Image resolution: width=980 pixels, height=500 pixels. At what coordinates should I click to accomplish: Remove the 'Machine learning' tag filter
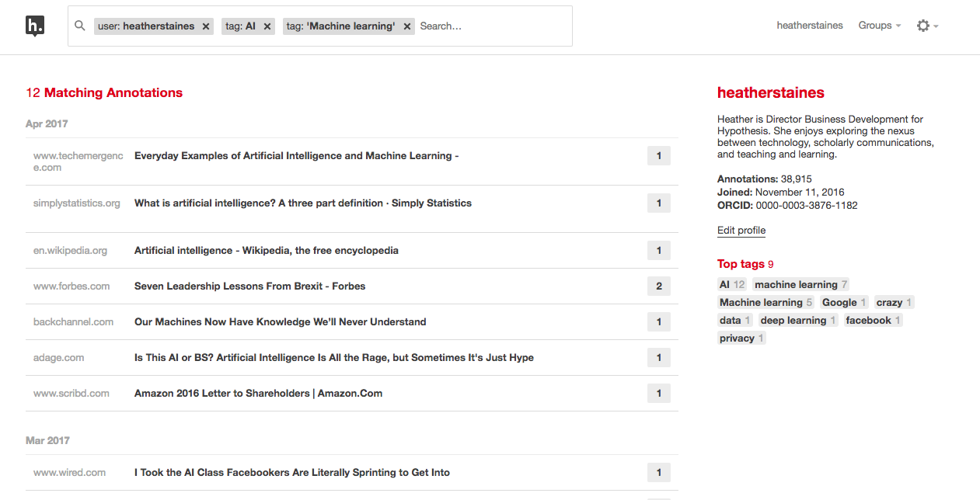[407, 26]
